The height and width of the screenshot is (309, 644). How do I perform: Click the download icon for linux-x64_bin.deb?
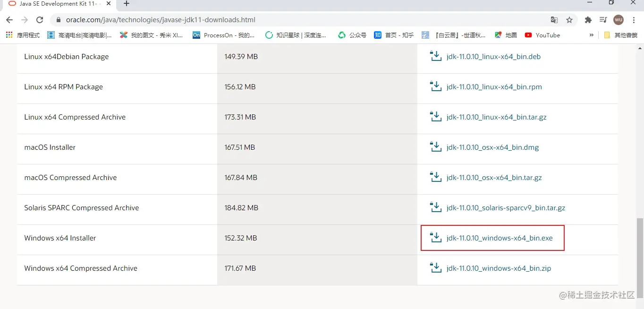coord(435,56)
